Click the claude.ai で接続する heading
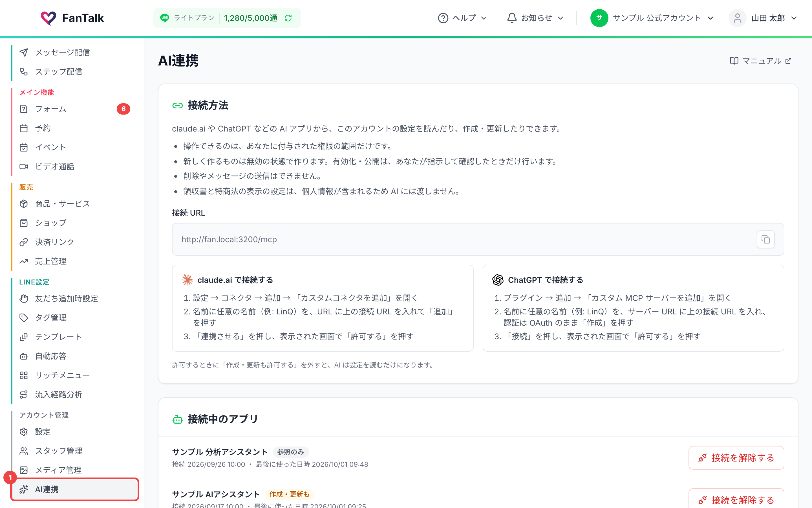This screenshot has height=508, width=812. [235, 280]
